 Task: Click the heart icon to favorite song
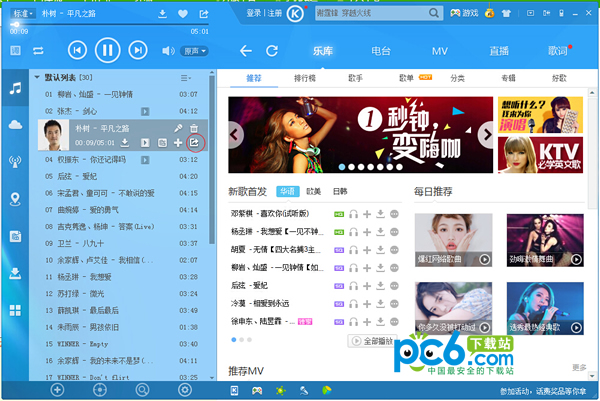point(183,15)
